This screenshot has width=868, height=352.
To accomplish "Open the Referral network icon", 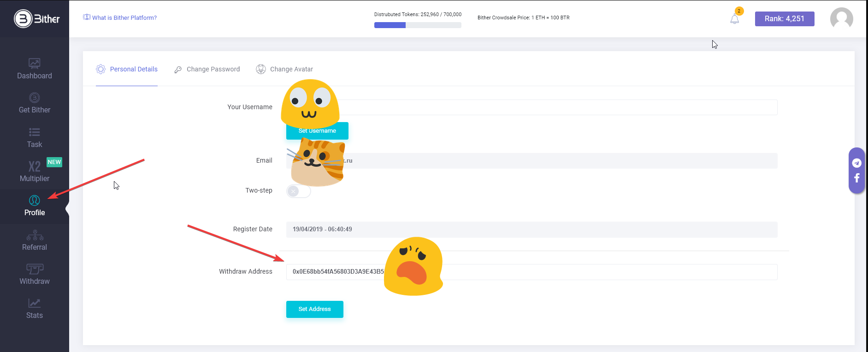I will 35,235.
